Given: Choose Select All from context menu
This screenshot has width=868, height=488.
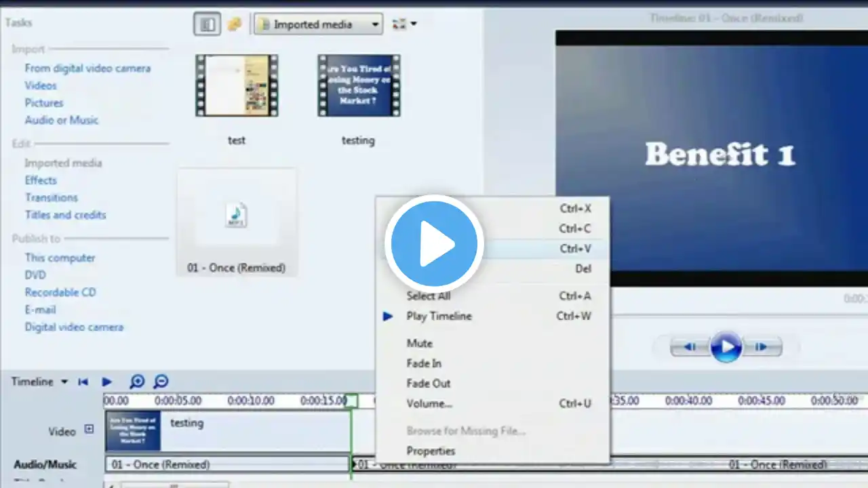Looking at the screenshot, I should (493, 296).
